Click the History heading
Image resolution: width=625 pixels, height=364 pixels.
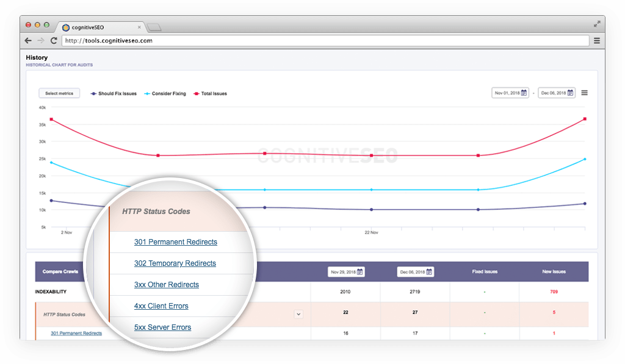(x=37, y=58)
